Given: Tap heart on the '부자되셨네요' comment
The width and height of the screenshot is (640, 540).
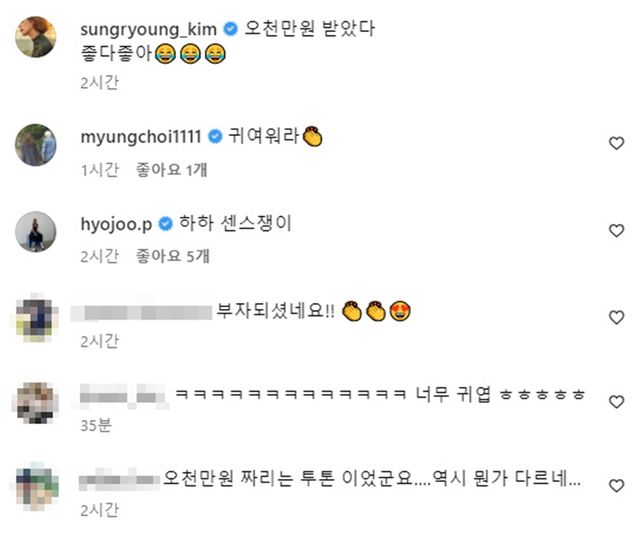Looking at the screenshot, I should [616, 317].
